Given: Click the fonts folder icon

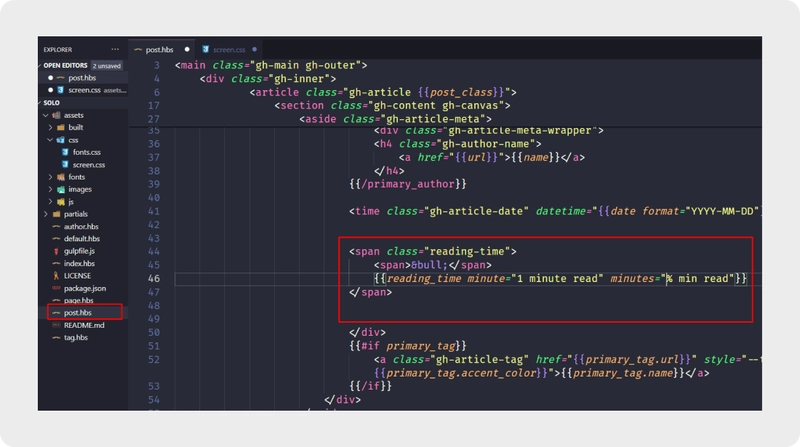Looking at the screenshot, I should pyautogui.click(x=61, y=177).
